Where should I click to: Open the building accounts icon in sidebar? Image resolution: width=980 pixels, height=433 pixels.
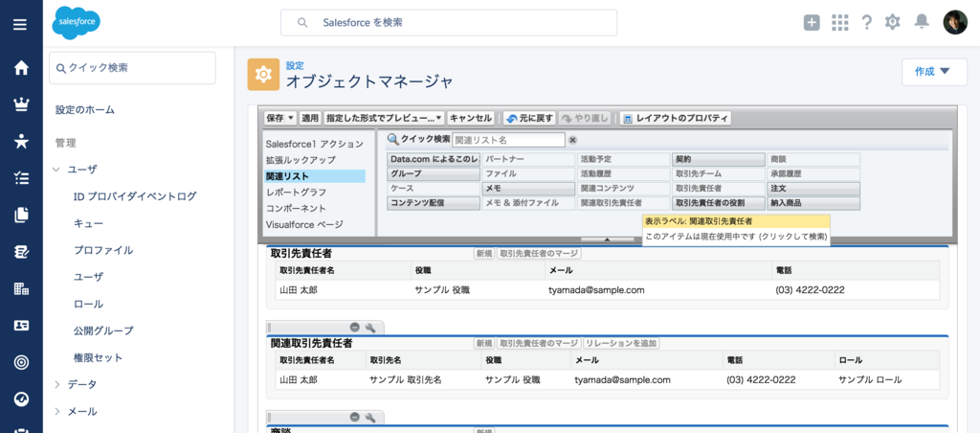click(x=21, y=288)
